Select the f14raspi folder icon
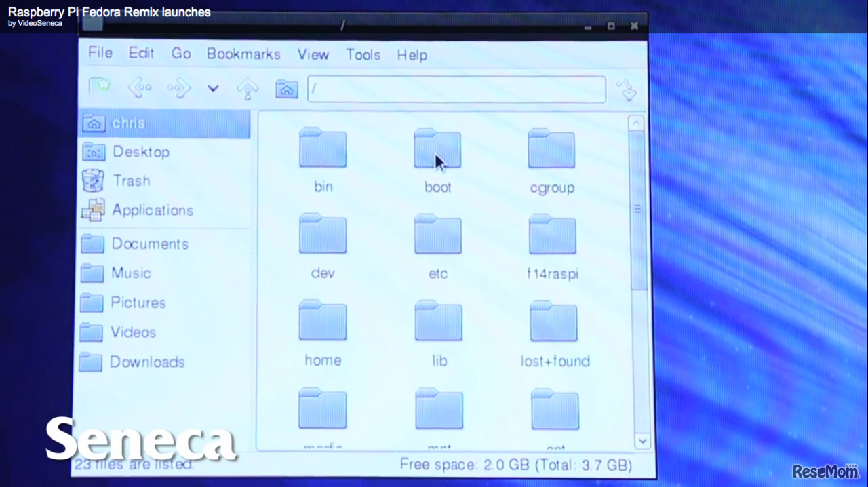Screen dimensions: 868x487 click(x=553, y=234)
